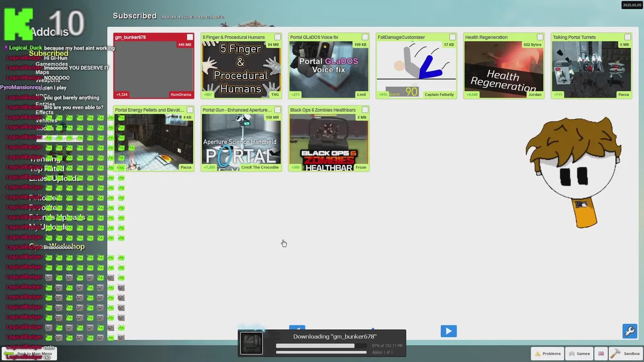Open the 5 Finger & Procedural Humans thumbnail
644x362 pixels.
241,69
